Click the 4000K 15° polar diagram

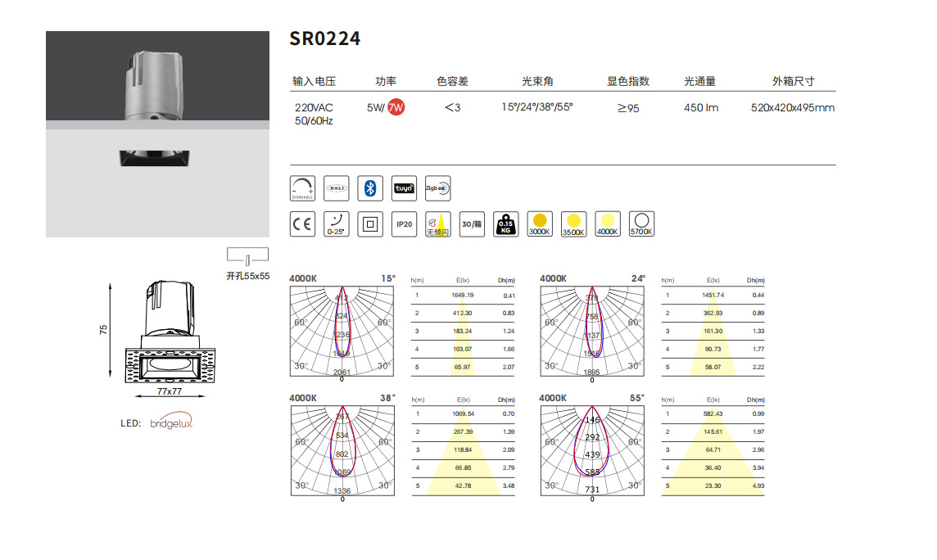pos(342,332)
